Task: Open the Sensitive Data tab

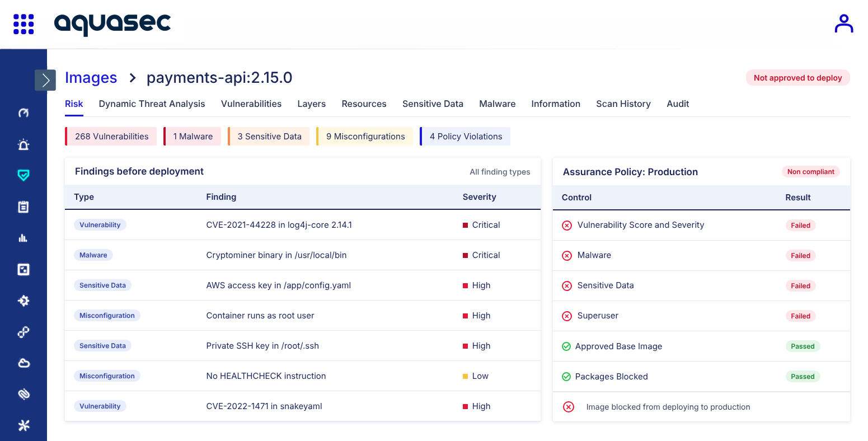Action: tap(433, 104)
